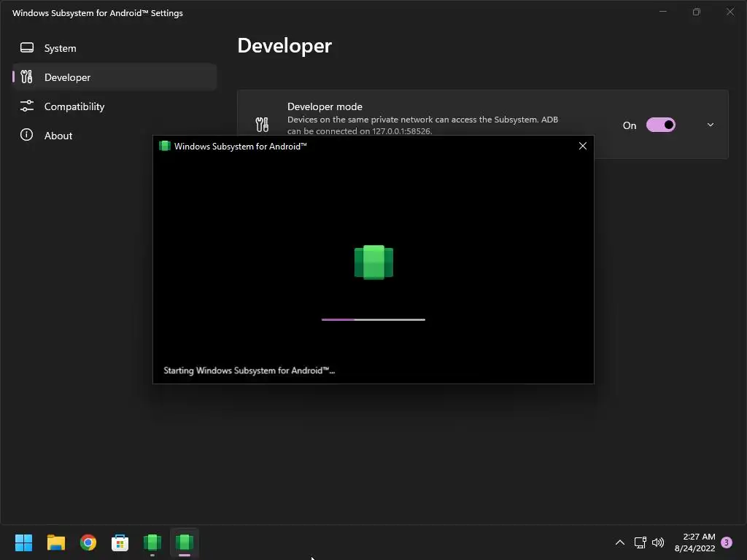This screenshot has height=560, width=747.
Task: Open the Windows Start menu
Action: 23,542
